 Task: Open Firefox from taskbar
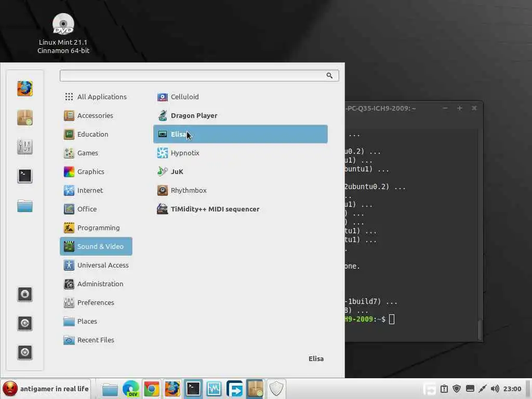[172, 389]
